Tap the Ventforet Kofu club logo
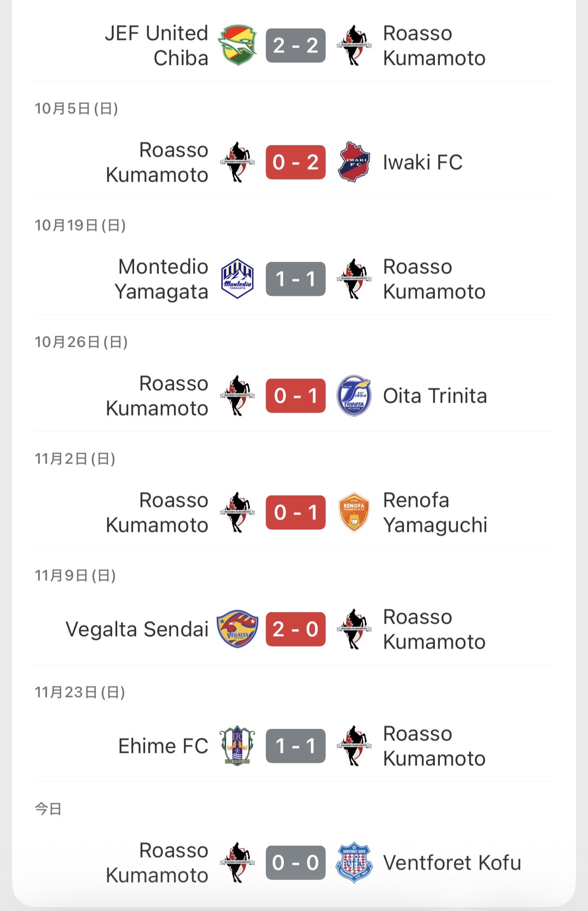The height and width of the screenshot is (911, 588). pos(354,863)
